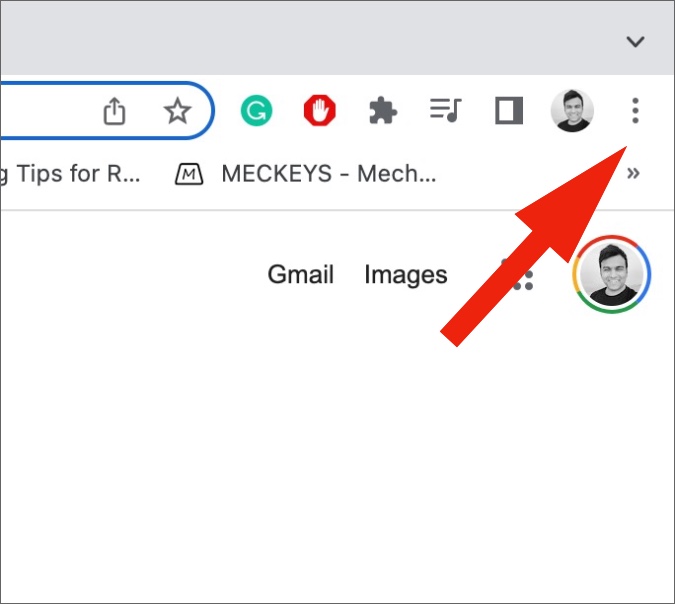
Task: Click the Grammarly extension icon
Action: (x=256, y=111)
